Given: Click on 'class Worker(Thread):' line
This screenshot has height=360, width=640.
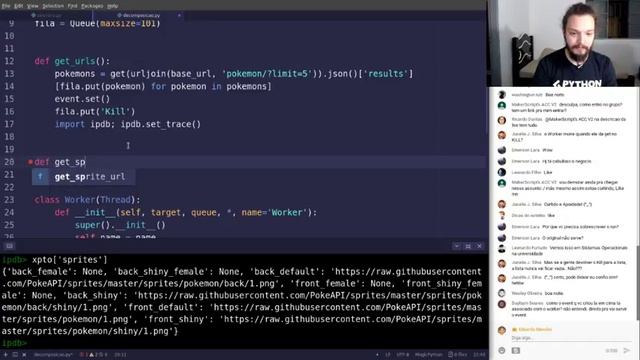Looking at the screenshot, I should tap(87, 200).
